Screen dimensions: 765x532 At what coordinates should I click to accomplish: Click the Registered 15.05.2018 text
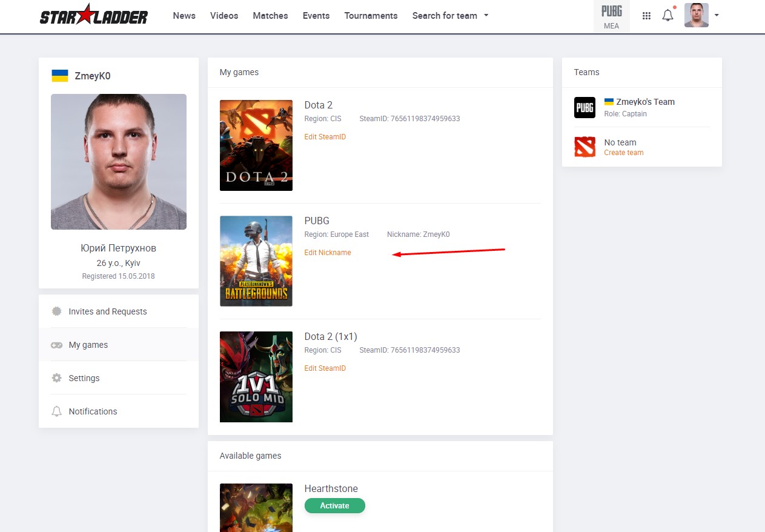[x=119, y=276]
